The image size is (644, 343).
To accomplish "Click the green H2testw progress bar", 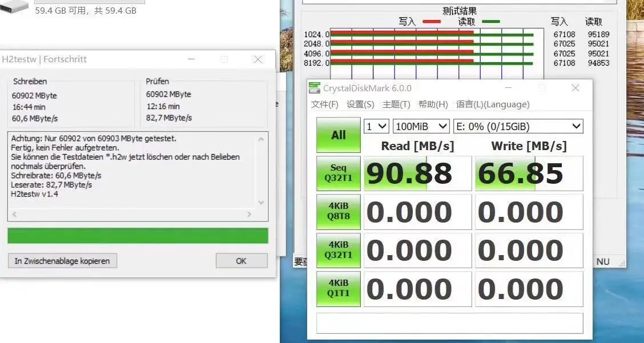I will pos(138,236).
